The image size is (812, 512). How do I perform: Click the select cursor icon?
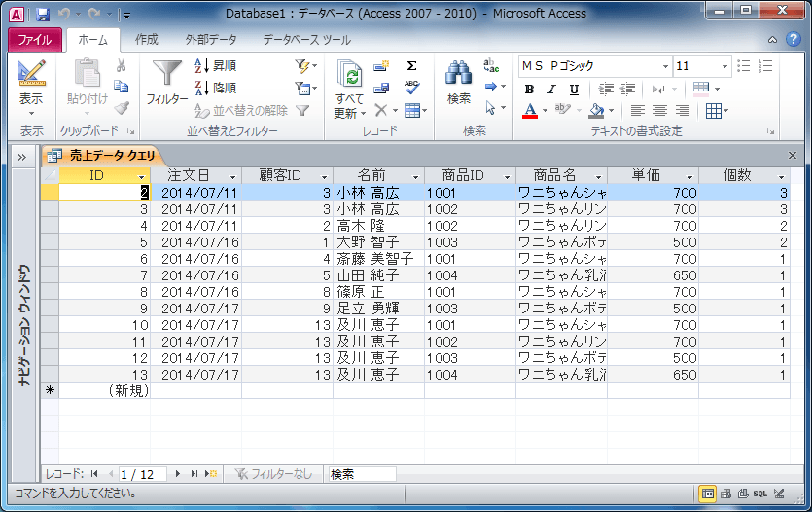(490, 108)
